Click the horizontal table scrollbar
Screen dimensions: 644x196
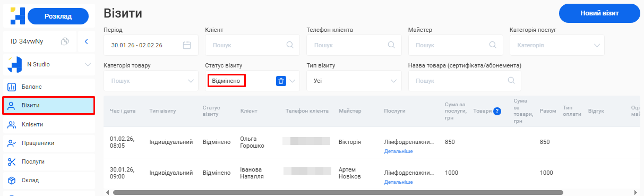338,192
